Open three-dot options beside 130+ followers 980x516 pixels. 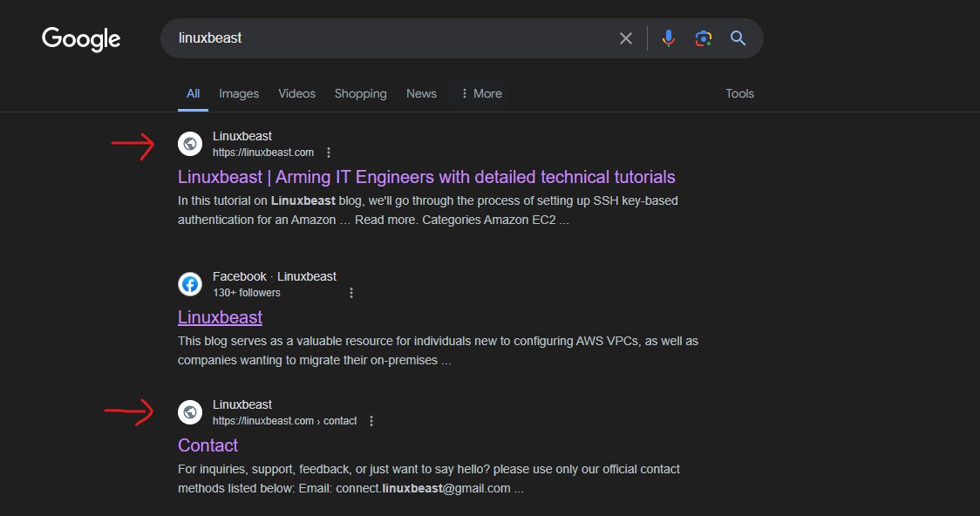(351, 293)
